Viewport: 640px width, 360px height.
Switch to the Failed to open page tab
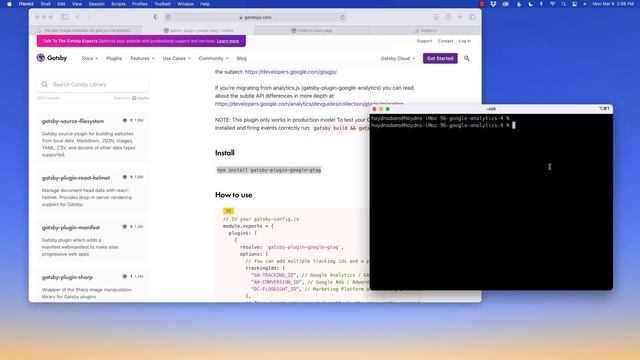tap(311, 30)
